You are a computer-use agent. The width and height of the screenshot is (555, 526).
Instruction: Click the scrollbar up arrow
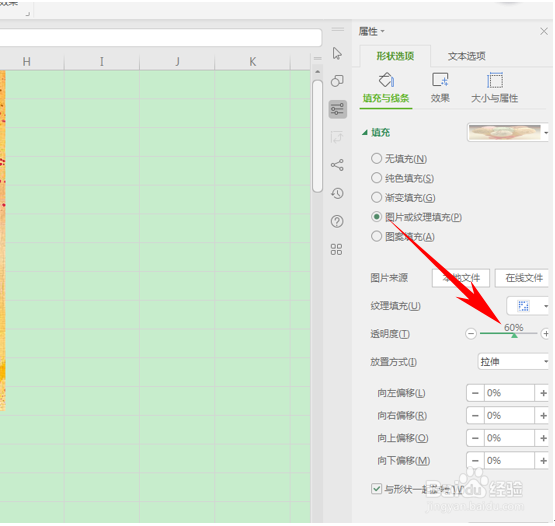tap(317, 72)
